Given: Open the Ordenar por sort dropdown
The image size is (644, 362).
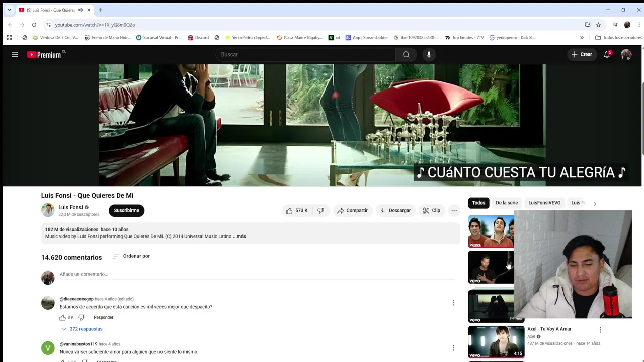Looking at the screenshot, I should point(131,256).
